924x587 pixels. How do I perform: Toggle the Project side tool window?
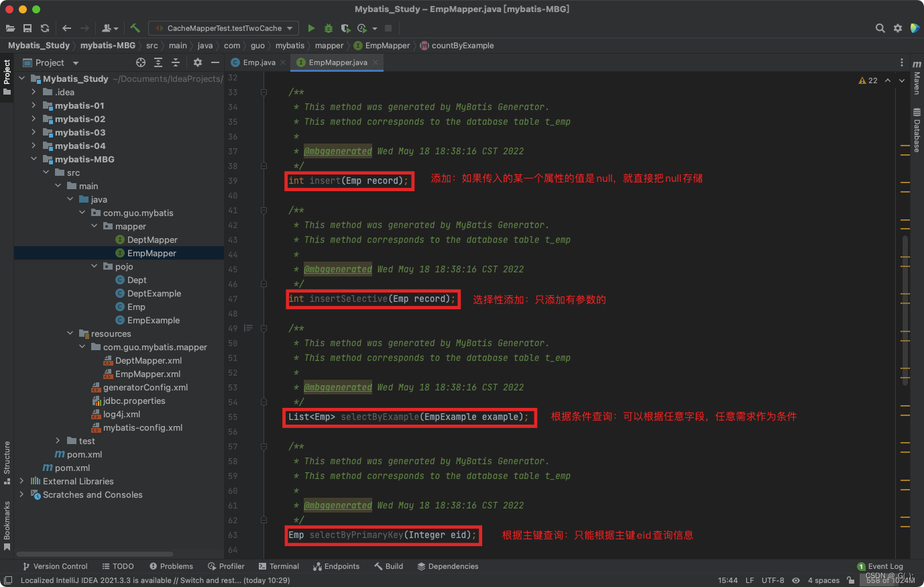[7, 77]
